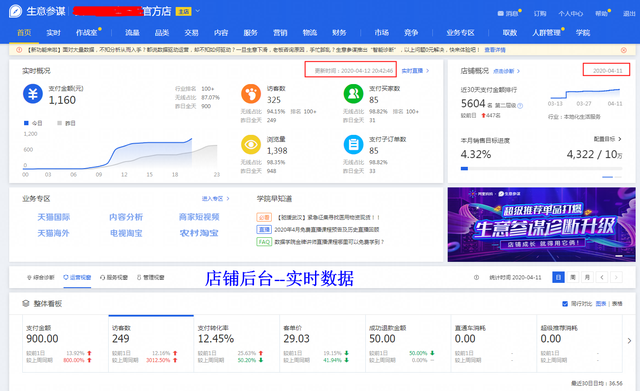Click the question mark beside 第二层级

520,105
